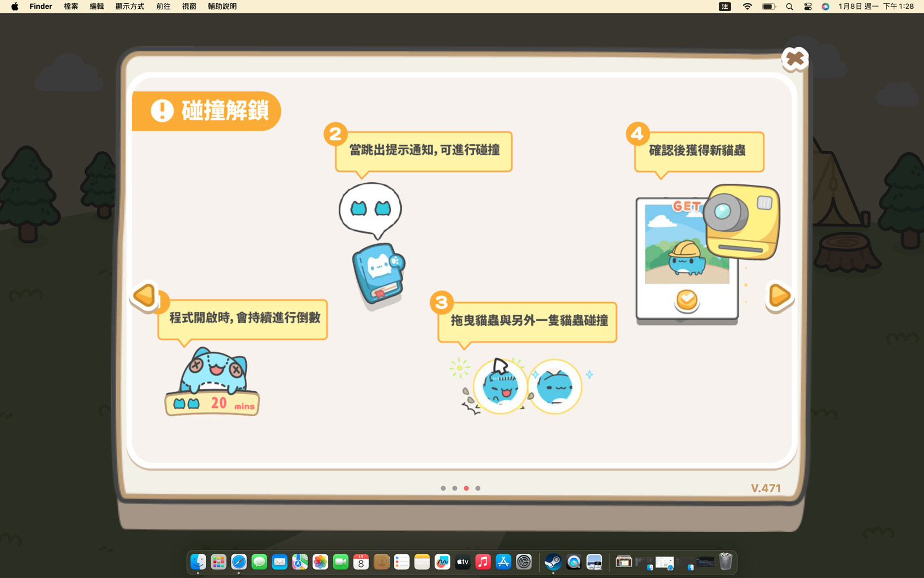The height and width of the screenshot is (578, 924).
Task: Click the red active page indicator dot
Action: click(x=466, y=488)
